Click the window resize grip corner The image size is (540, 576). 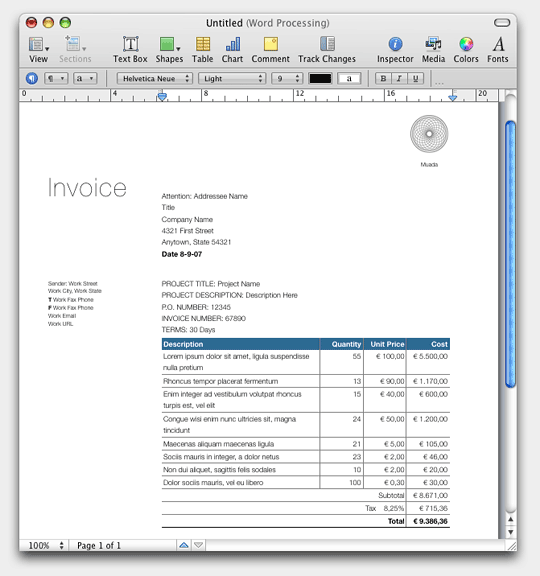(511, 546)
